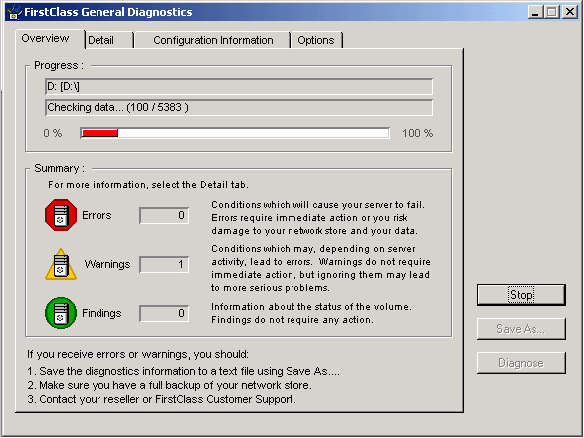The width and height of the screenshot is (584, 438).
Task: Click the Diagnose button
Action: tap(521, 363)
